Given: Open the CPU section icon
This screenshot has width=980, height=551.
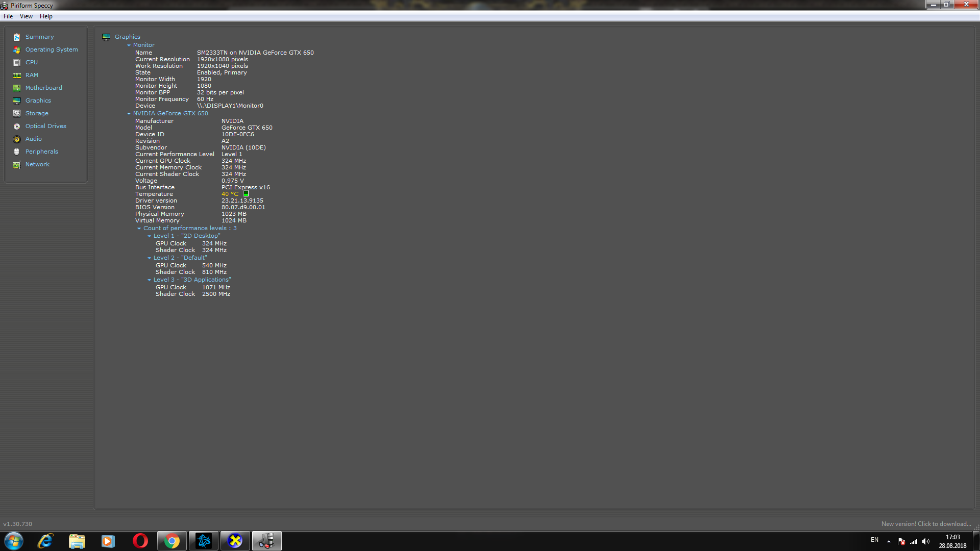Looking at the screenshot, I should pyautogui.click(x=17, y=62).
